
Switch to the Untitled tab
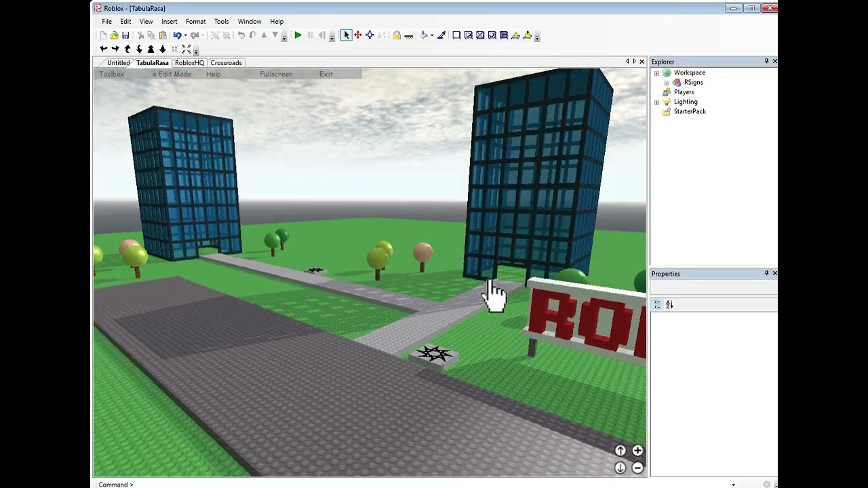pos(119,63)
